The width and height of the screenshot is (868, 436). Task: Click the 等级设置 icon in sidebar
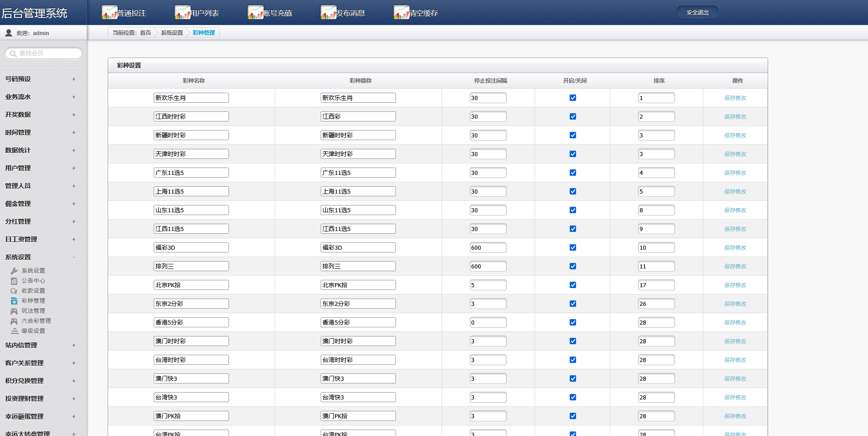(x=14, y=331)
